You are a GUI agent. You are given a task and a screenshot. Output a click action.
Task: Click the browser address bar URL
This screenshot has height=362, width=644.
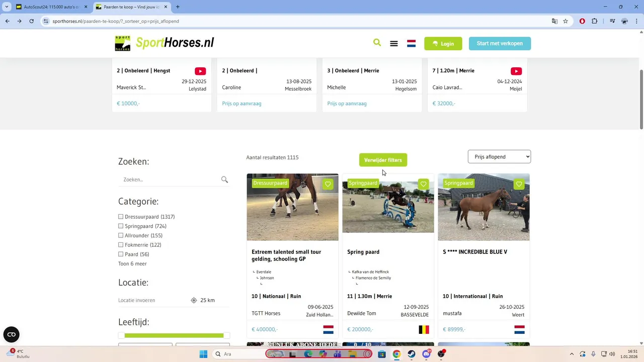point(116,21)
